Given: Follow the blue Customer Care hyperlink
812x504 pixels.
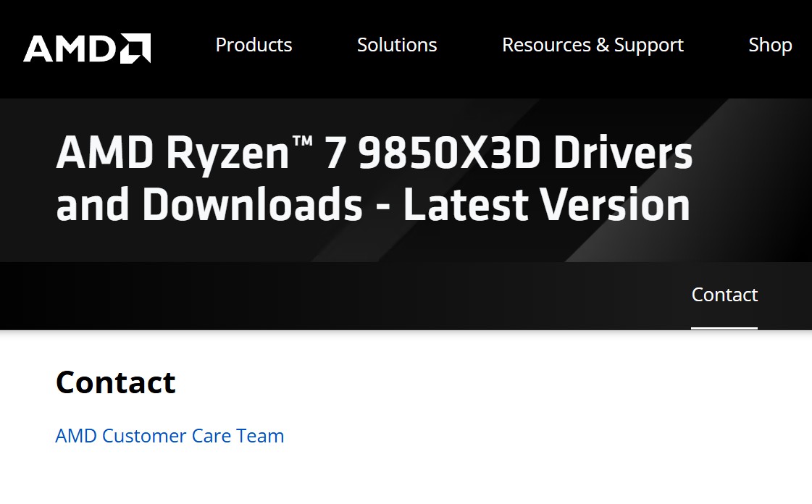Looking at the screenshot, I should [169, 435].
